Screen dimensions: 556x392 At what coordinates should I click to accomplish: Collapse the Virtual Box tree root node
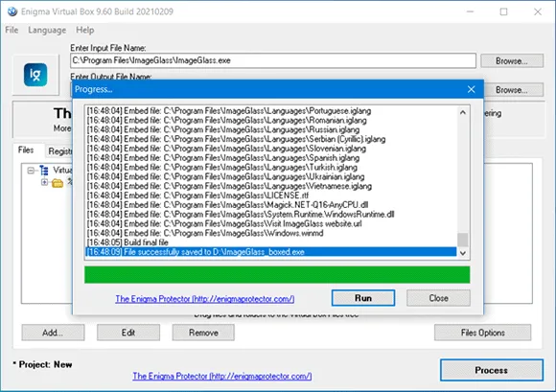point(31,171)
